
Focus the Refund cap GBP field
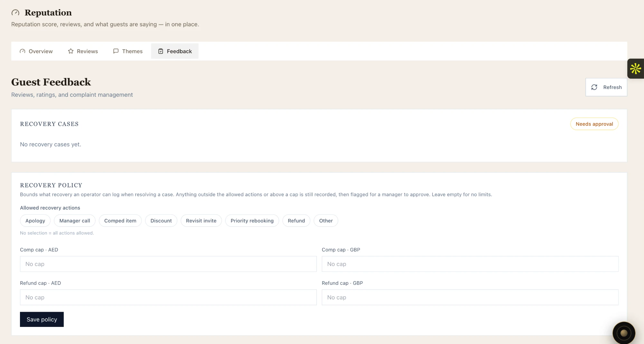click(470, 298)
